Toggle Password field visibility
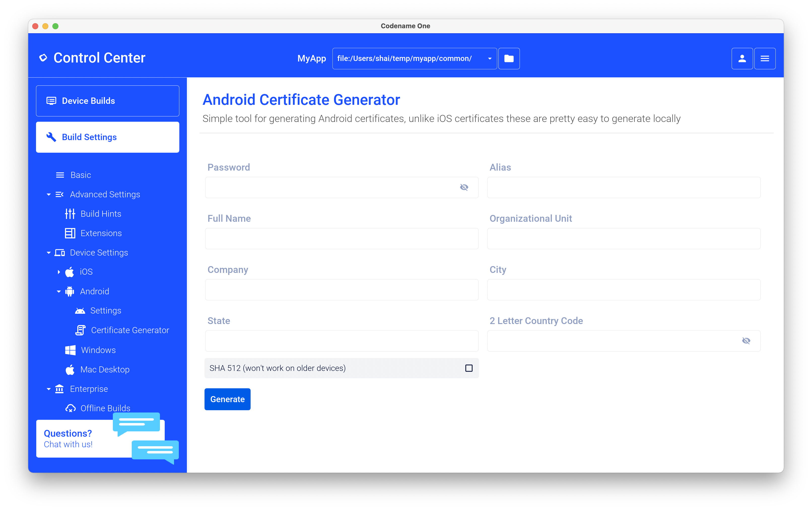Screen dimensions: 812x510 coord(464,187)
